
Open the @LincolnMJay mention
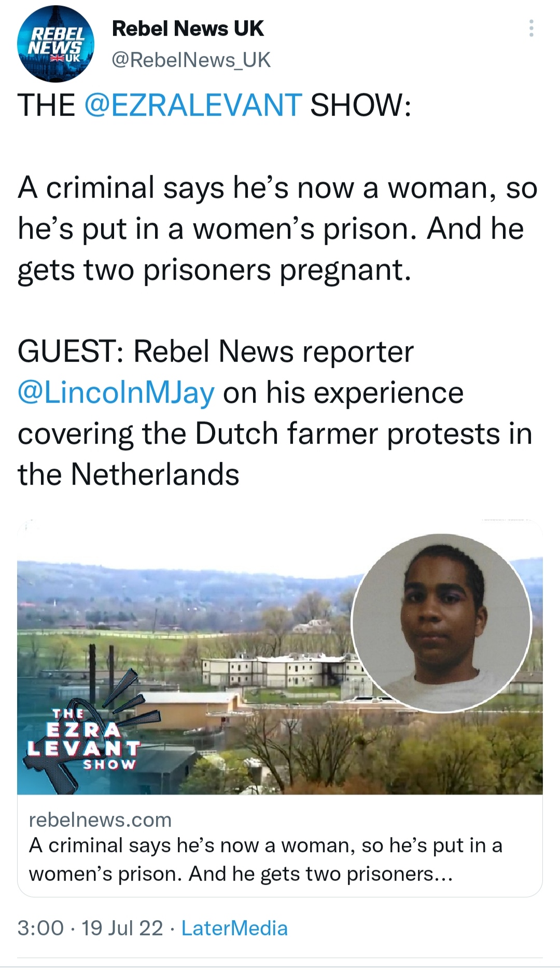coord(116,393)
